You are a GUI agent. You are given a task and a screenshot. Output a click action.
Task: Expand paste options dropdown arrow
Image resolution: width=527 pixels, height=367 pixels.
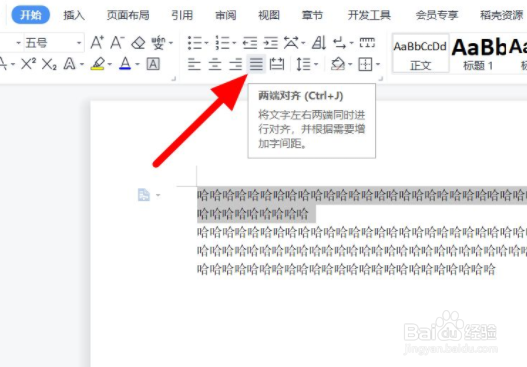158,195
